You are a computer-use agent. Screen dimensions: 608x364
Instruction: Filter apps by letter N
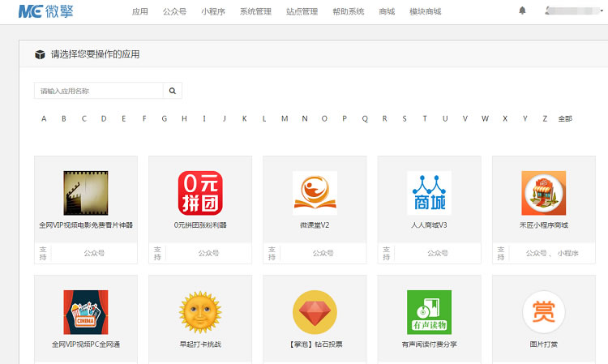pos(305,118)
